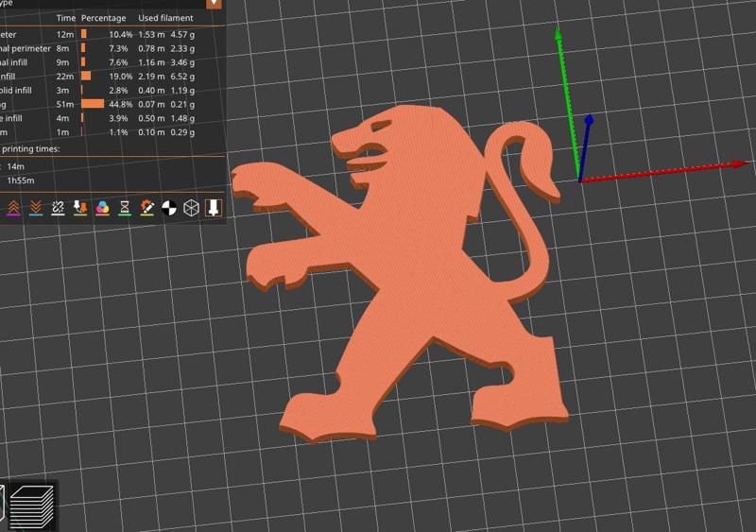
Task: Click the 14m printing time value
Action: coord(15,166)
